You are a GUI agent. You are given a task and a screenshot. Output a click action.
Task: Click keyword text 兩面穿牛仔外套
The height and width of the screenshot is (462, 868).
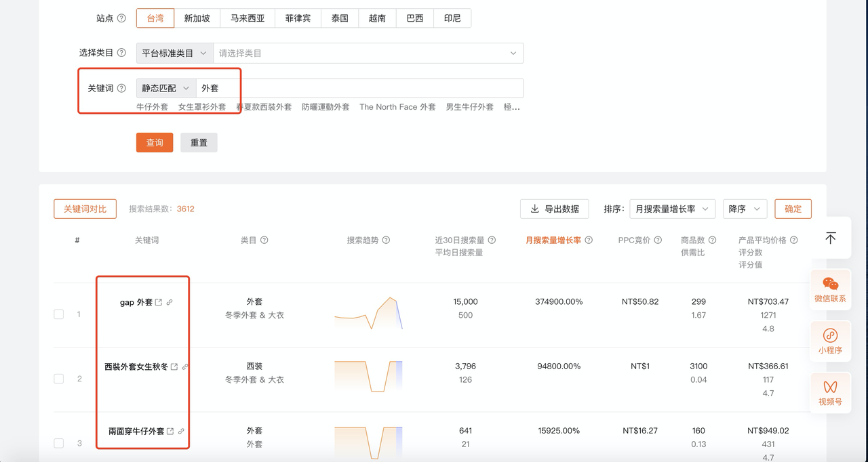click(136, 431)
